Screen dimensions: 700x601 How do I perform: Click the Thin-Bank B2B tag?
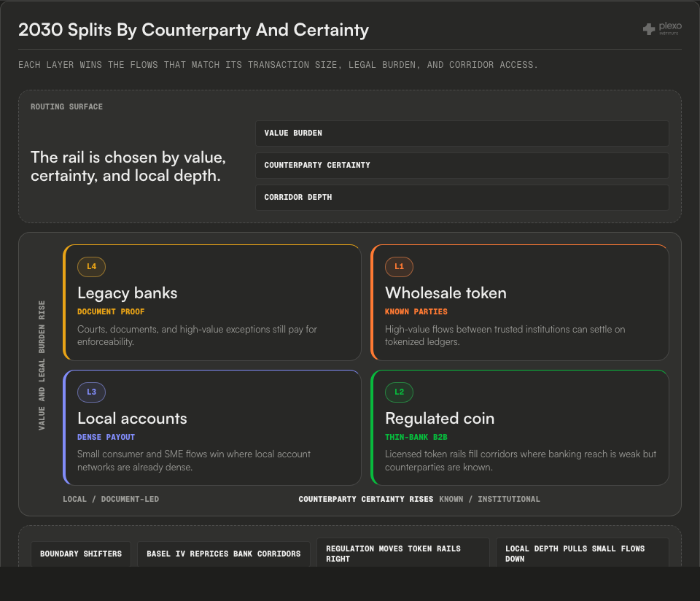(416, 437)
